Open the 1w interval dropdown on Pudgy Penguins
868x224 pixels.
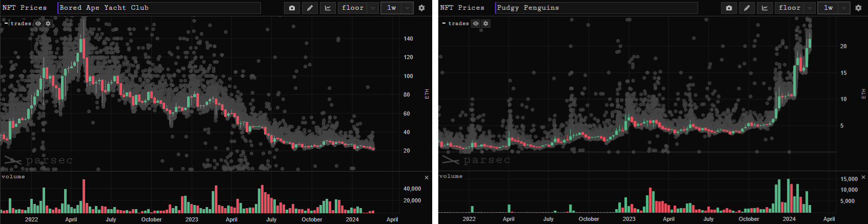click(x=844, y=8)
